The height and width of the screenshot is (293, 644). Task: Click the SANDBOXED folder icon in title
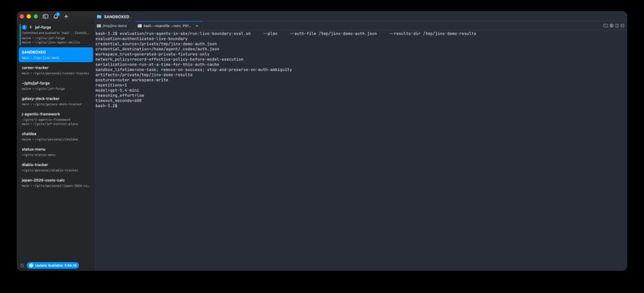(99, 17)
